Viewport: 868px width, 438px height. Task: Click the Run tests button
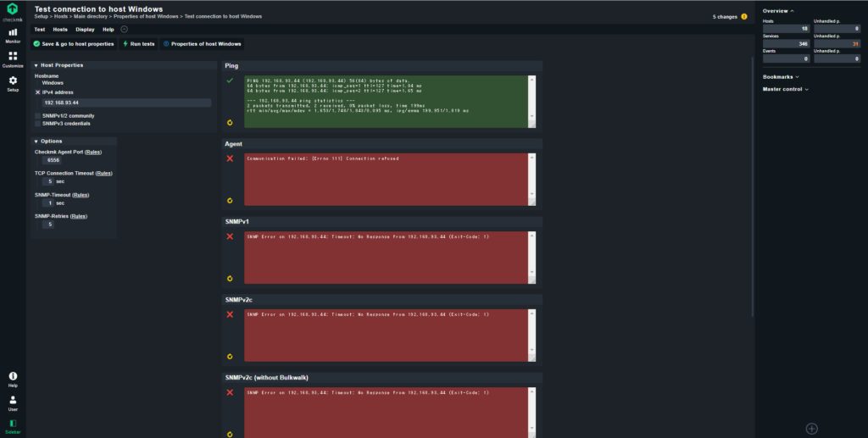[138, 44]
